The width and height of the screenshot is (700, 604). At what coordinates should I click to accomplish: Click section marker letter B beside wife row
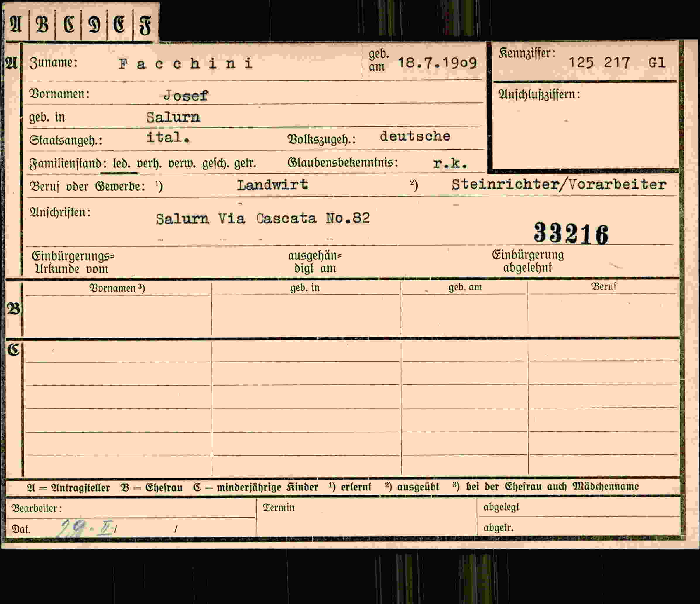13,309
